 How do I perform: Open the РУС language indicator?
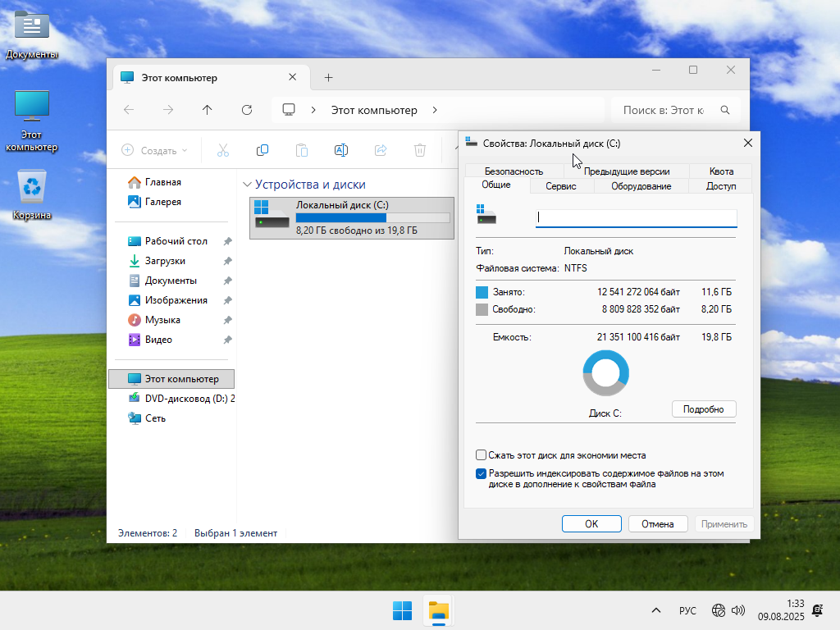tap(687, 610)
